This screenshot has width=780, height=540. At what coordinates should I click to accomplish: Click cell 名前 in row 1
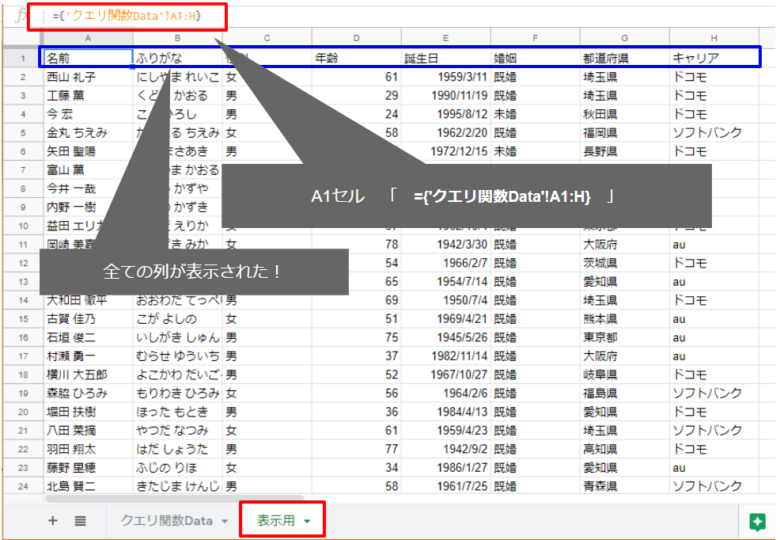click(88, 58)
